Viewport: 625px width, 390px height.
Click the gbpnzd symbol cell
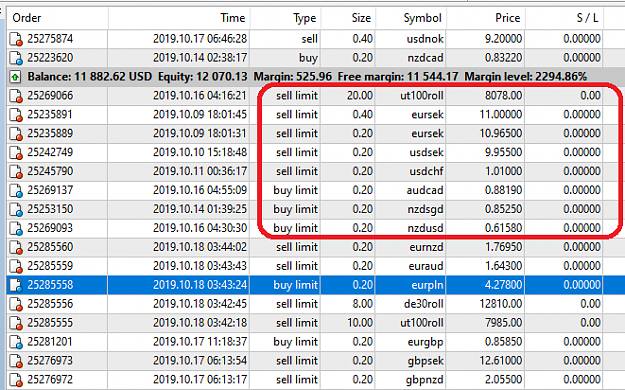(x=425, y=380)
